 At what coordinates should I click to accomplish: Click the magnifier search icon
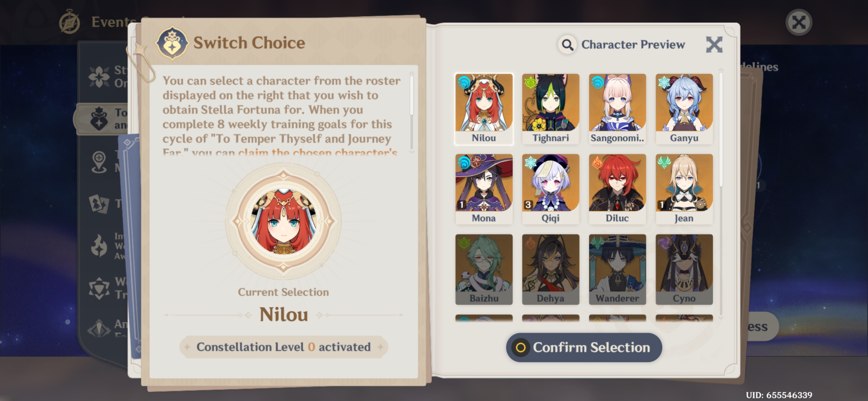coord(567,45)
